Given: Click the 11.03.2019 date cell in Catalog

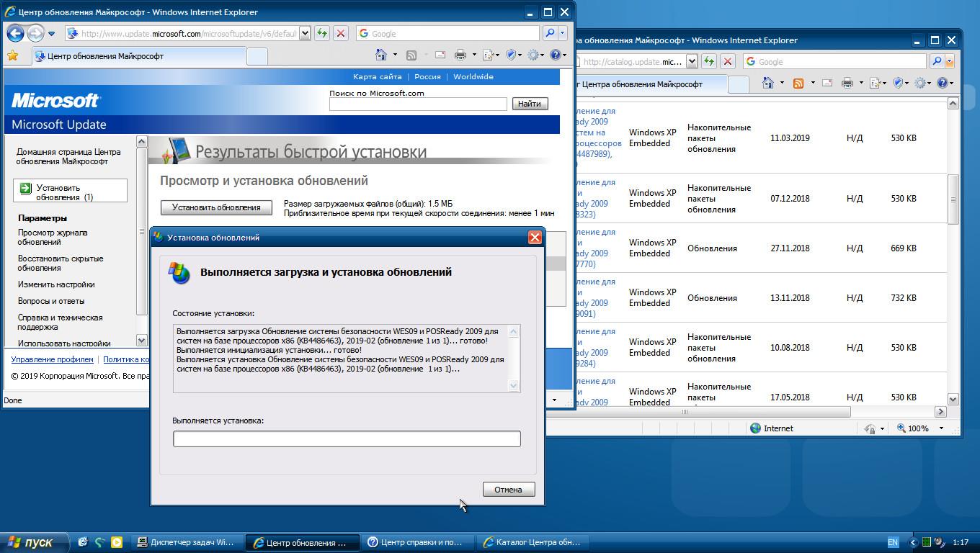Looking at the screenshot, I should pyautogui.click(x=790, y=138).
